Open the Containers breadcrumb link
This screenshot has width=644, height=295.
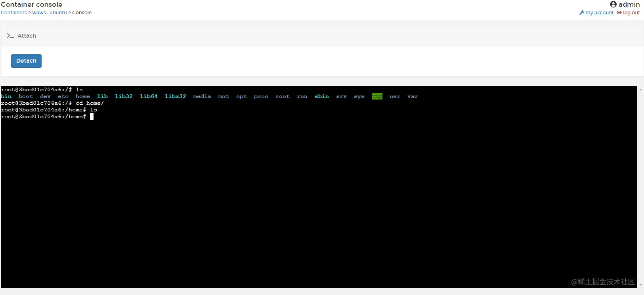point(14,13)
